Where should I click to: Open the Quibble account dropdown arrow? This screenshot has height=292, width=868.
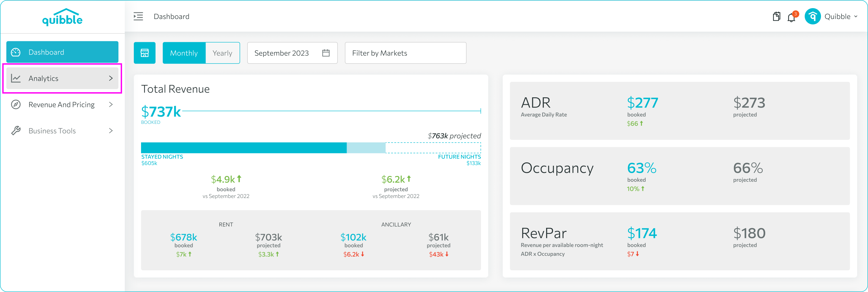pos(856,17)
